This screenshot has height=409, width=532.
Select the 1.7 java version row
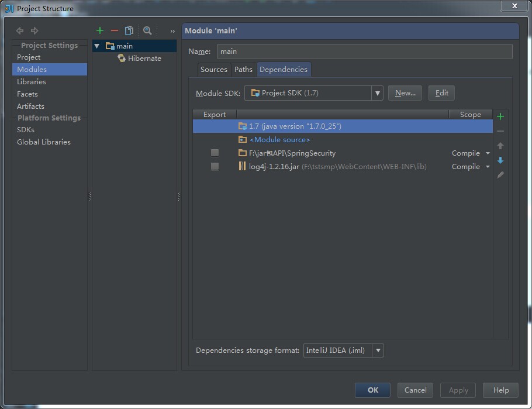(343, 126)
